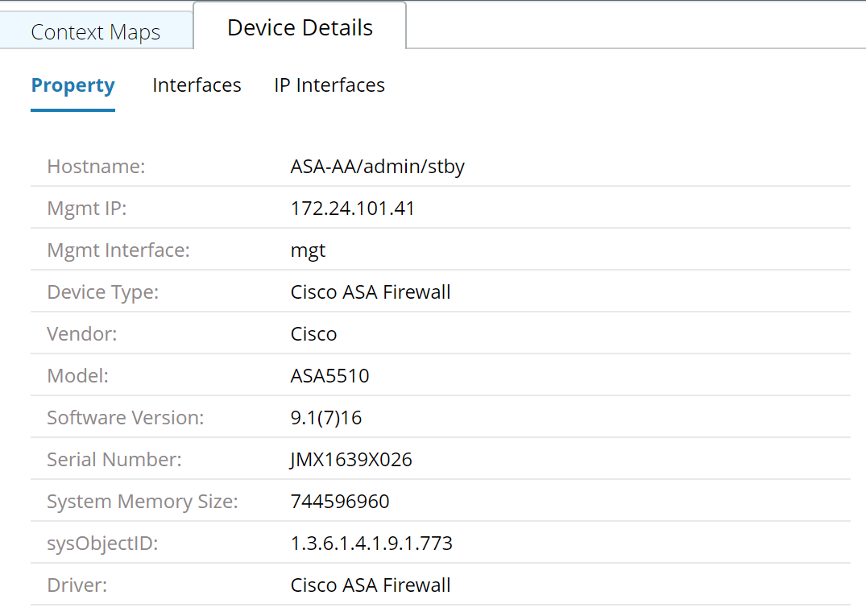Click the hostname value ASA-AA/admin/stby
The width and height of the screenshot is (866, 616).
point(378,167)
